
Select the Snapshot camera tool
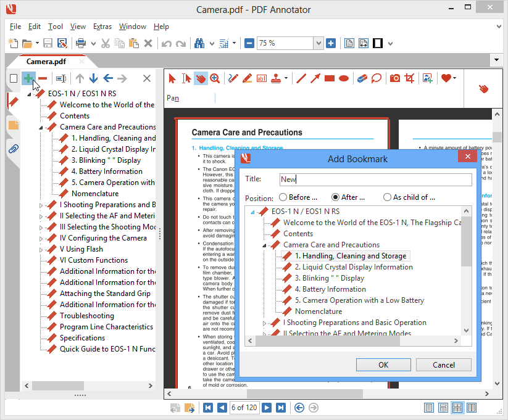click(394, 78)
